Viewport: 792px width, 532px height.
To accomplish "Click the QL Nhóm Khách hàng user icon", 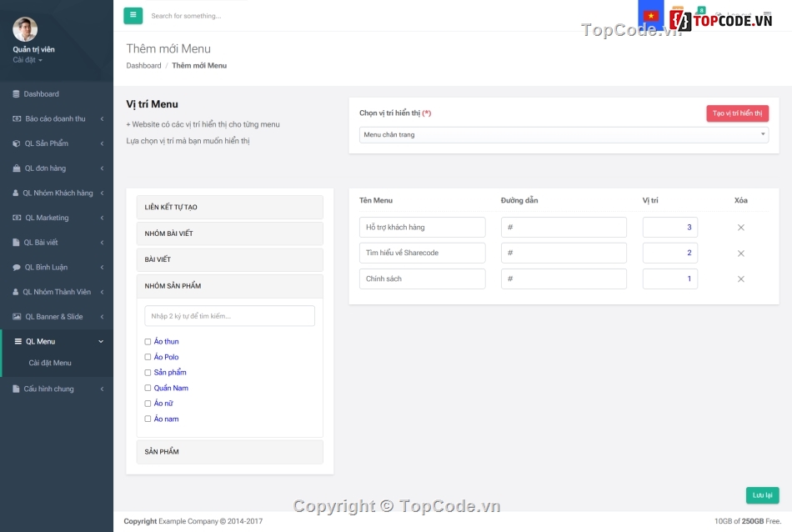I will coord(16,193).
